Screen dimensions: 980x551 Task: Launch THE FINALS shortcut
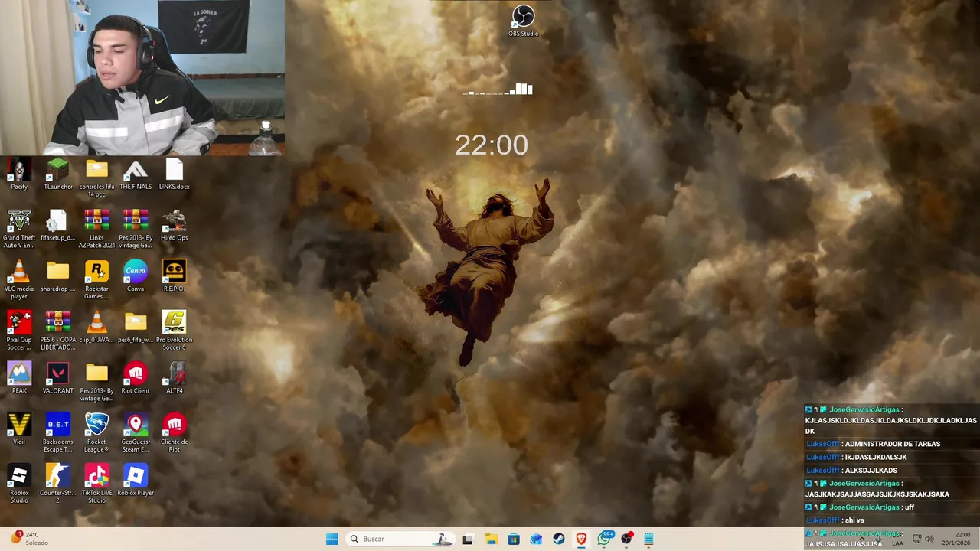pos(136,174)
